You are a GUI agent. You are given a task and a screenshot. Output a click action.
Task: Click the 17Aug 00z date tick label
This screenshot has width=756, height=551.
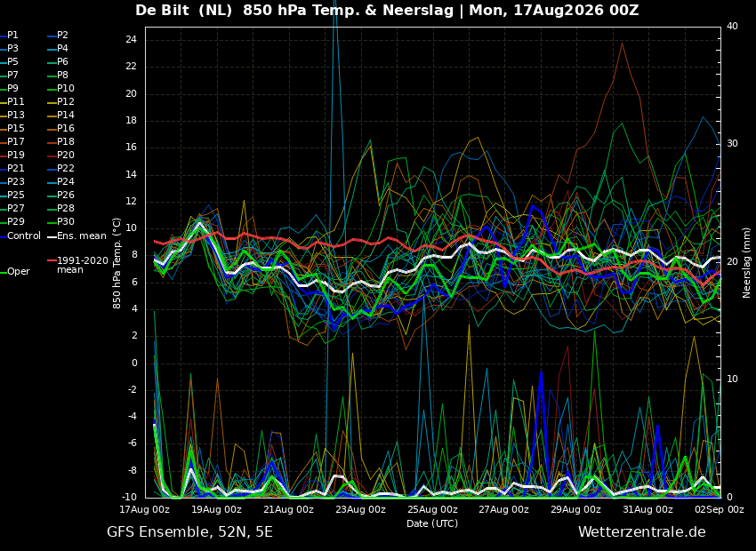145,509
